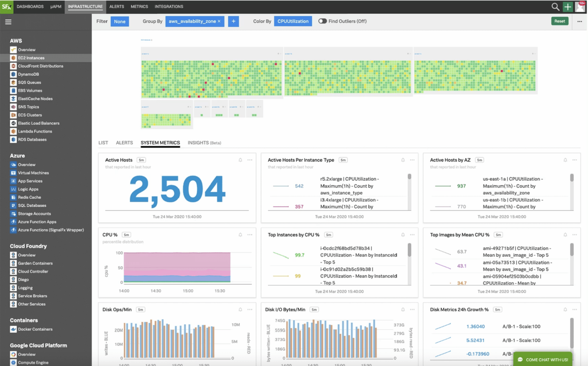This screenshot has height=366, width=588.
Task: Click the Reset button
Action: [560, 21]
